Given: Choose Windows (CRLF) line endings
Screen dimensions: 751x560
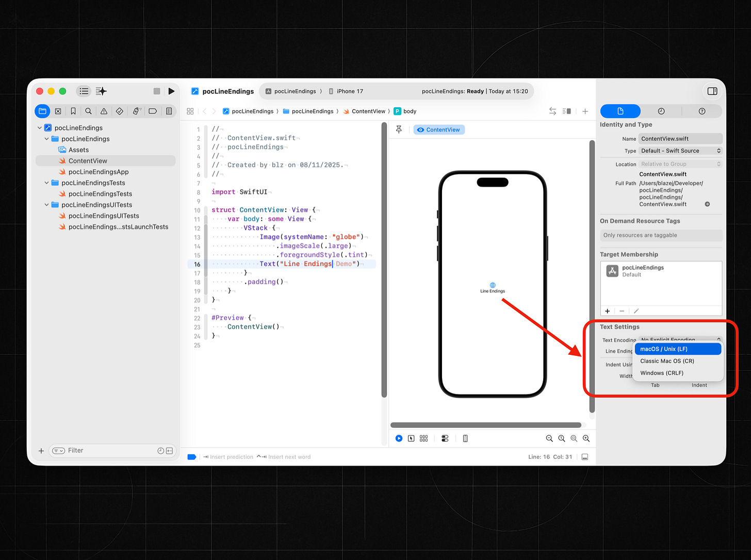Looking at the screenshot, I should point(678,373).
